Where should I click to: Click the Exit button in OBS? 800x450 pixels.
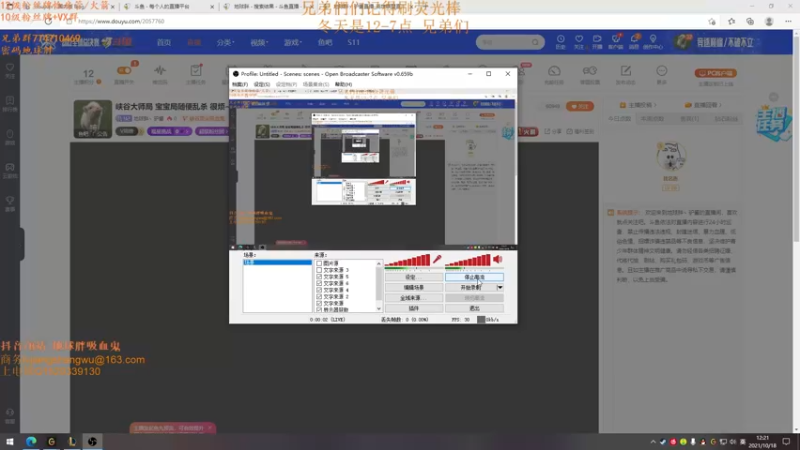474,308
